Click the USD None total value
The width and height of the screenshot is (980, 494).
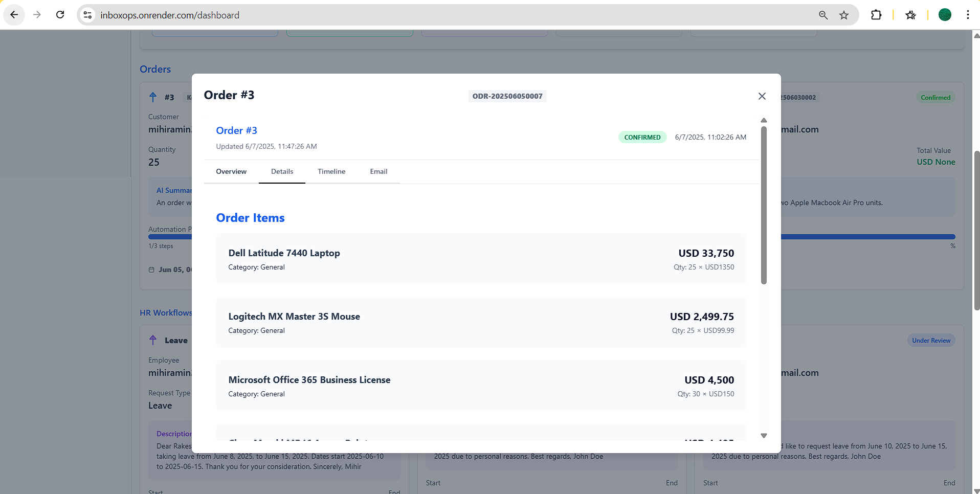[x=936, y=162]
